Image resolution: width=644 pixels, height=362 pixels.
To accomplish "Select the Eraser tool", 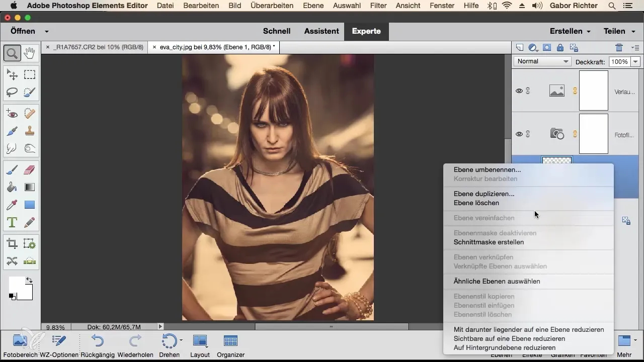I will click(x=30, y=170).
